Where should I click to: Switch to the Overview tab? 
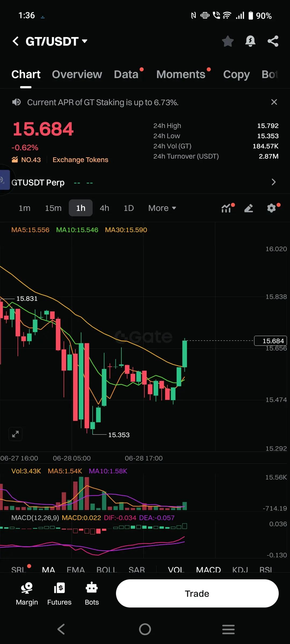pos(77,74)
